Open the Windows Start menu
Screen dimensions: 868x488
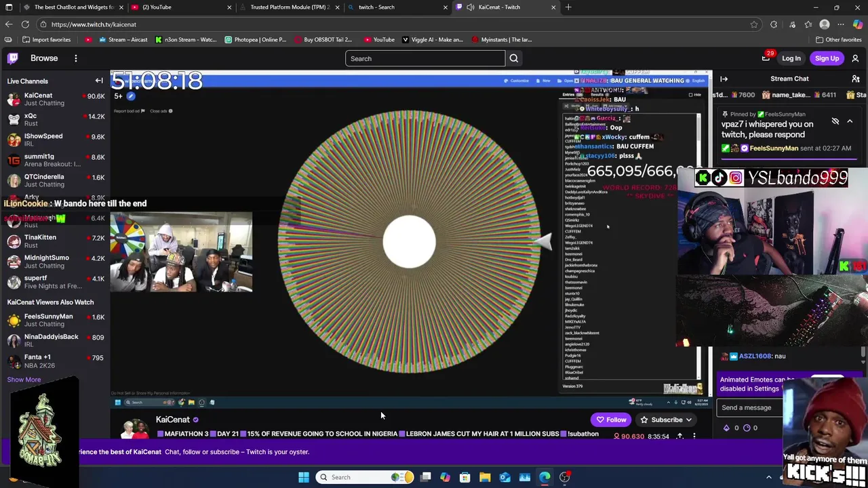tap(304, 477)
